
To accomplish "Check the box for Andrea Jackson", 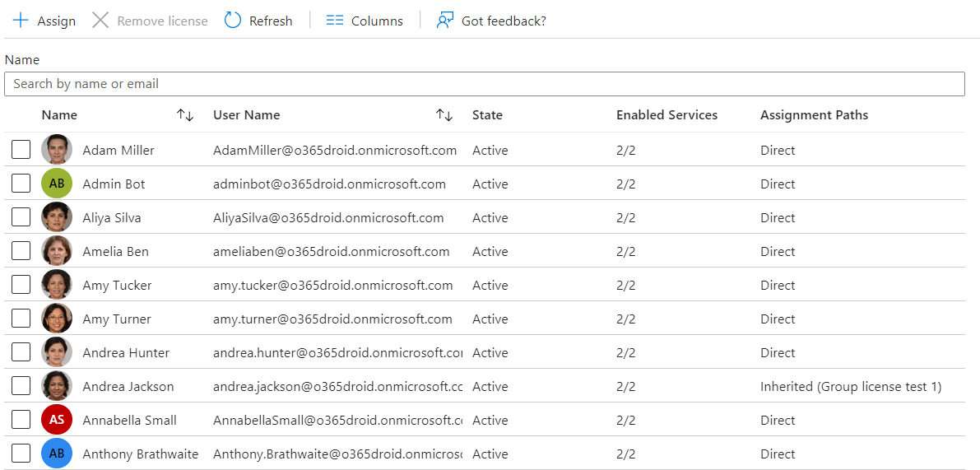I will (x=21, y=386).
